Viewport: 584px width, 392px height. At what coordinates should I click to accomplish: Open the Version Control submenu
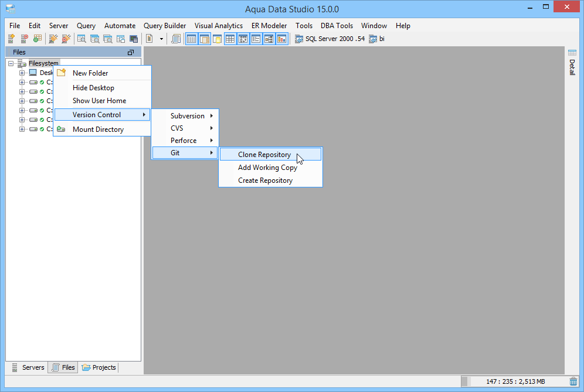(x=103, y=115)
